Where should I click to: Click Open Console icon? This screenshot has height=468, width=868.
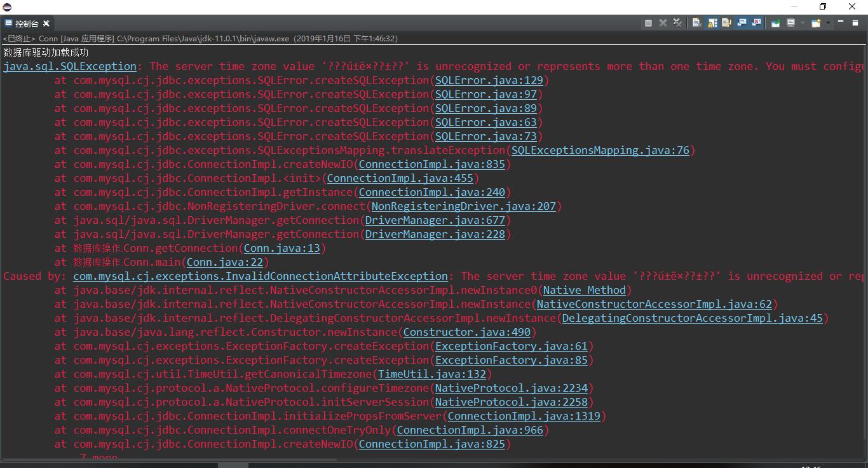(816, 23)
